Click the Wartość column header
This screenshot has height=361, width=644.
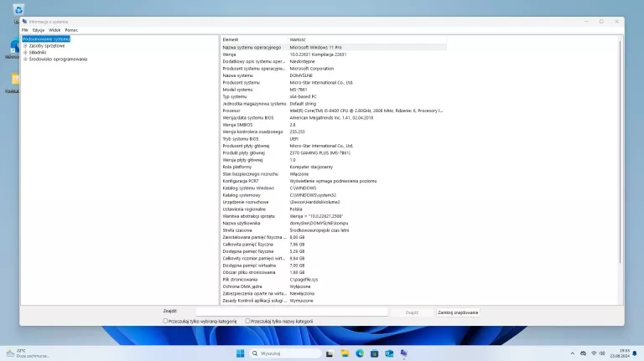[x=367, y=40]
